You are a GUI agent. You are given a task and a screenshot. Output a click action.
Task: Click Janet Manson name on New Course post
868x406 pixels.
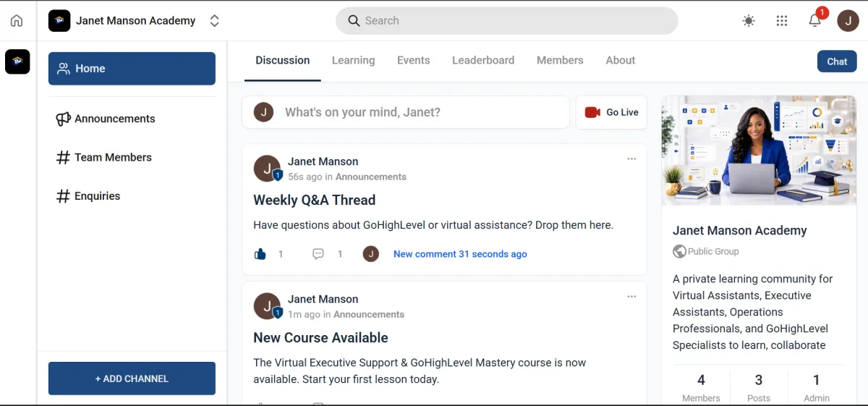pyautogui.click(x=323, y=299)
